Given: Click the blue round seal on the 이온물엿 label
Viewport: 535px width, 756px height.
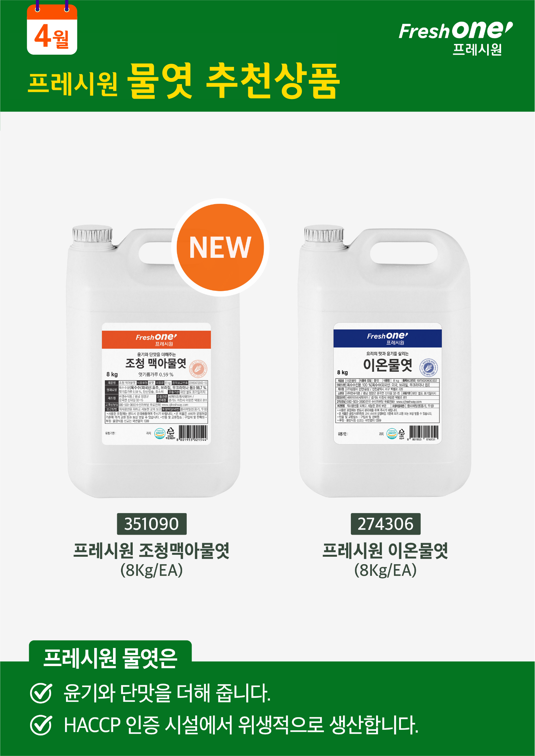Looking at the screenshot, I should pos(429,368).
